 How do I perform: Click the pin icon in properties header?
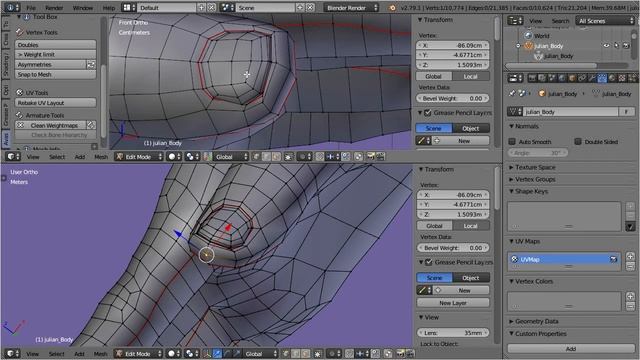point(513,93)
